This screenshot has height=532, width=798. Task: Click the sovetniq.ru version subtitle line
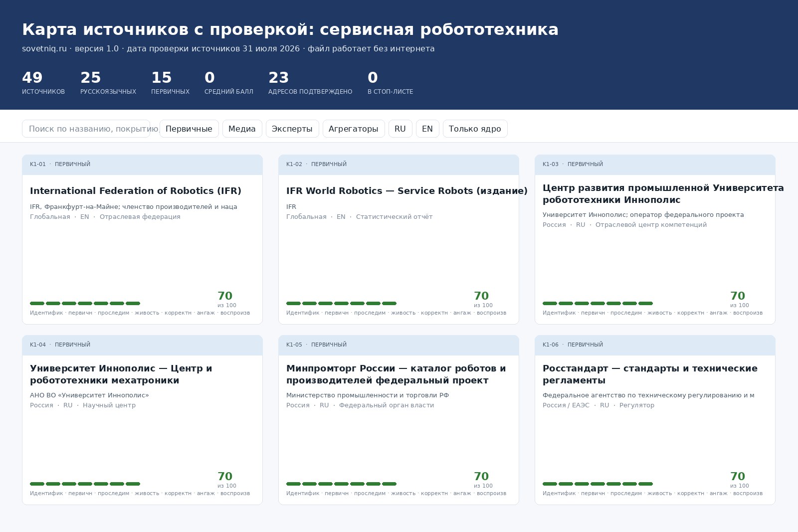click(228, 48)
